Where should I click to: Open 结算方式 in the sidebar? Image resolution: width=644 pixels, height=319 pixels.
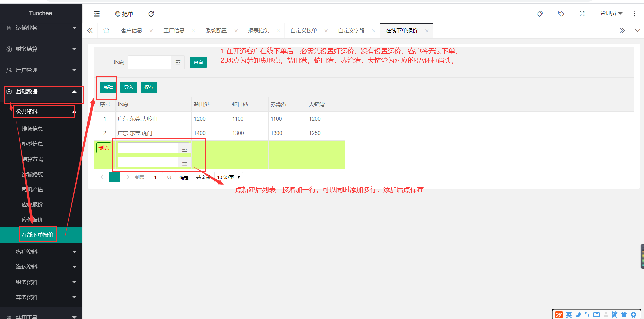(x=32, y=159)
